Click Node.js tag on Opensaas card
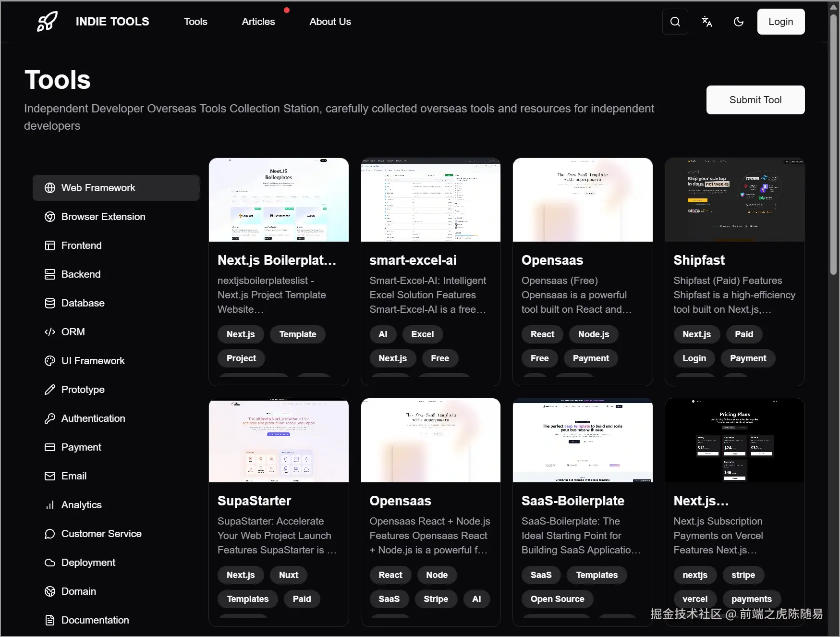The height and width of the screenshot is (637, 840). click(594, 334)
